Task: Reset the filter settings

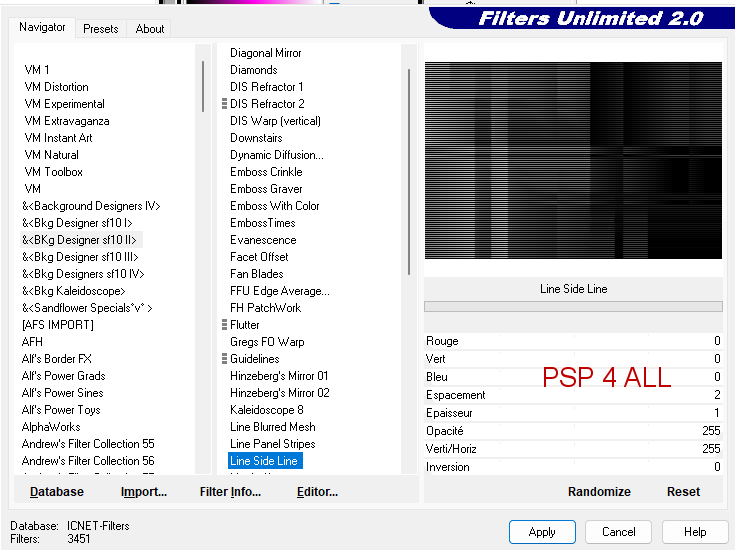Action: click(683, 492)
